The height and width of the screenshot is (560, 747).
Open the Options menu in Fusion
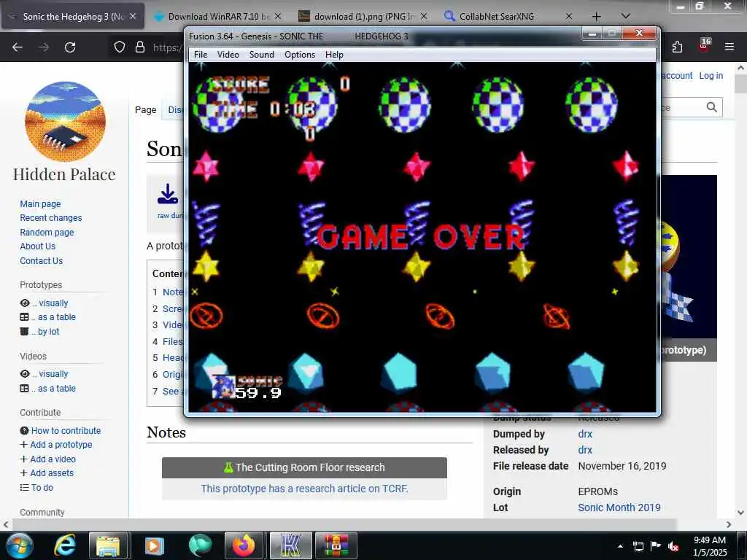300,55
